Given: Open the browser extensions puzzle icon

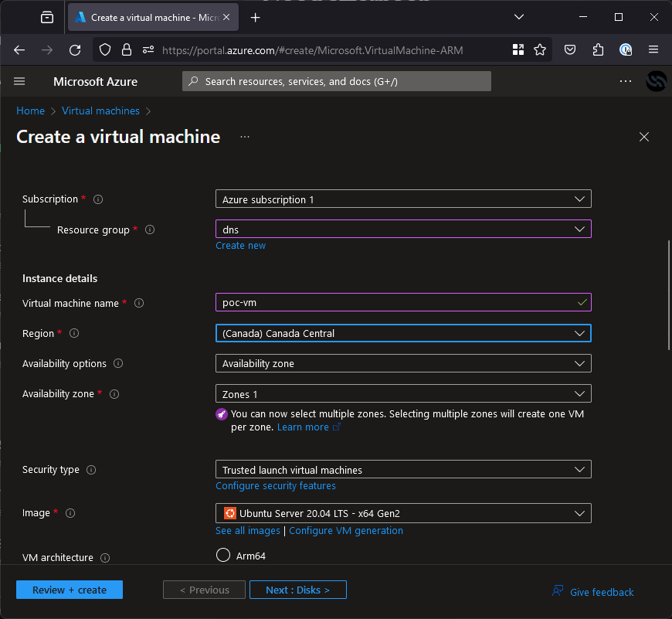Looking at the screenshot, I should [x=598, y=49].
